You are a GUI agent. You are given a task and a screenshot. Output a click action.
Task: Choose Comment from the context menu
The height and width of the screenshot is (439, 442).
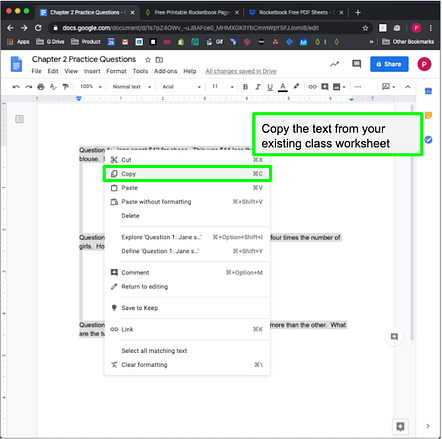click(187, 272)
